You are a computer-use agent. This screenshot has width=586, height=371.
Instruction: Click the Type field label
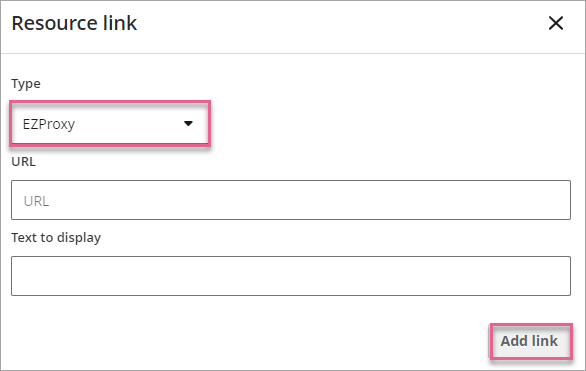[26, 84]
